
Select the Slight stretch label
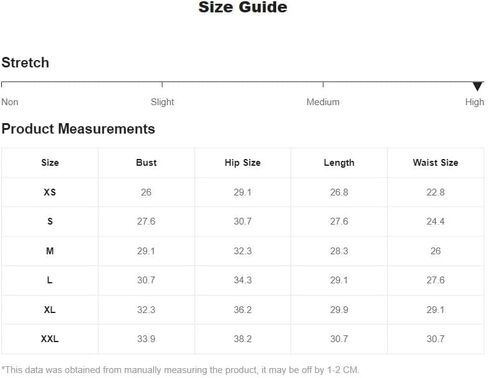tap(162, 102)
